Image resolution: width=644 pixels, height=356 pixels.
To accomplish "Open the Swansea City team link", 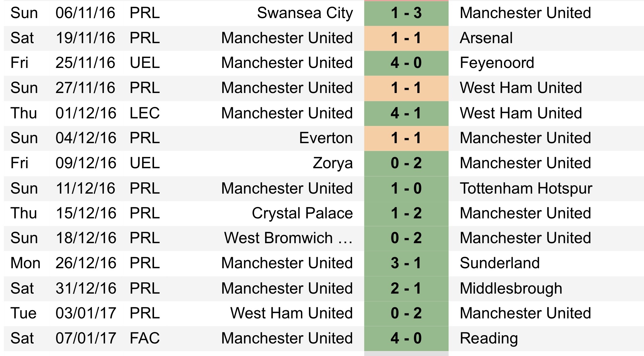I will coord(305,13).
